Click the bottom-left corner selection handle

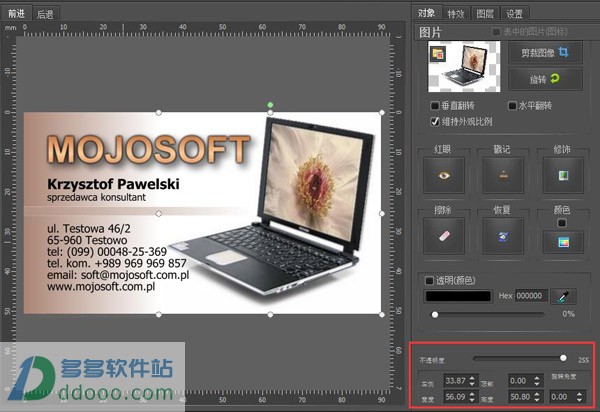158,314
